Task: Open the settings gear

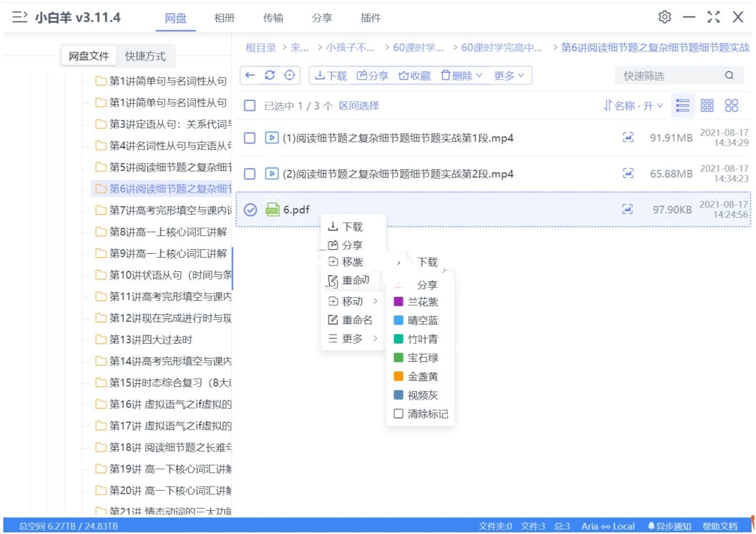Action: point(664,17)
